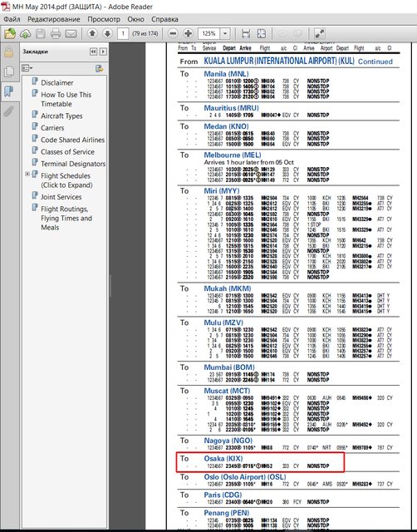
Task: Click the right-arrow button beside Закладки
Action: [x=103, y=52]
